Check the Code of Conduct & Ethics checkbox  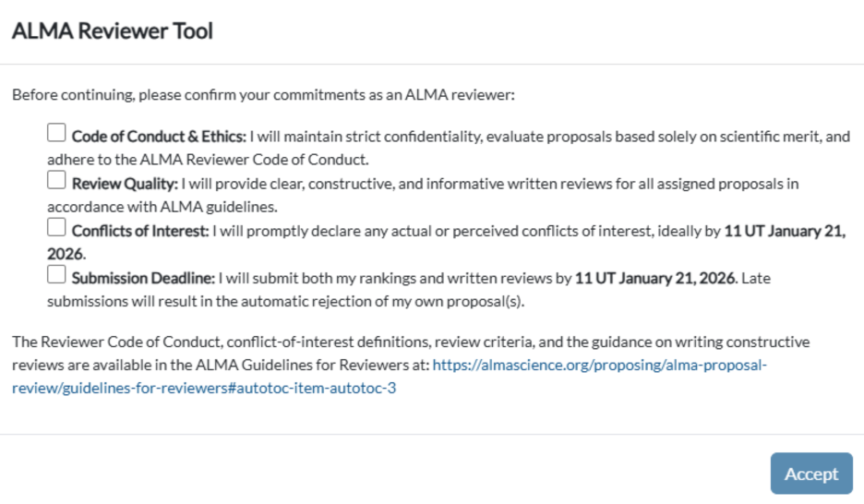[56, 134]
